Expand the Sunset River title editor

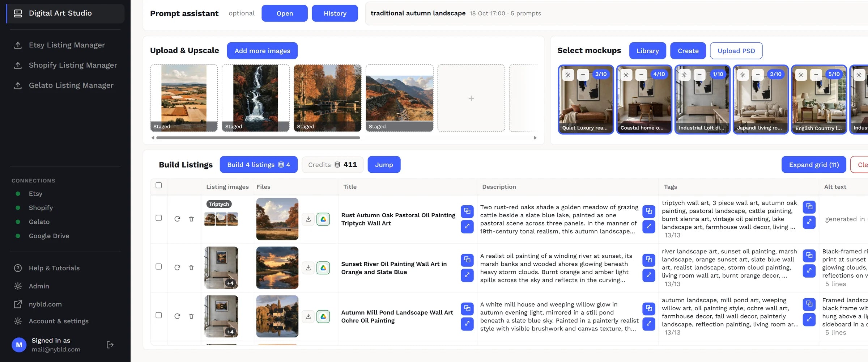click(x=467, y=275)
